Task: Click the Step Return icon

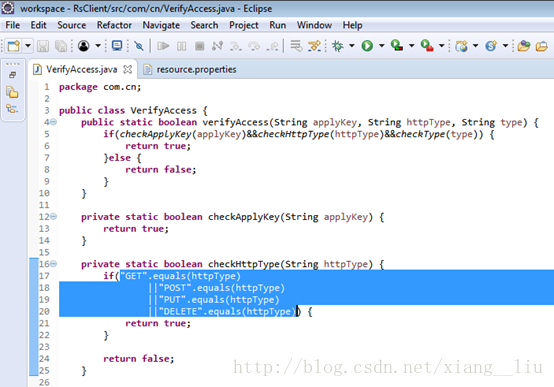Action: pos(272,46)
